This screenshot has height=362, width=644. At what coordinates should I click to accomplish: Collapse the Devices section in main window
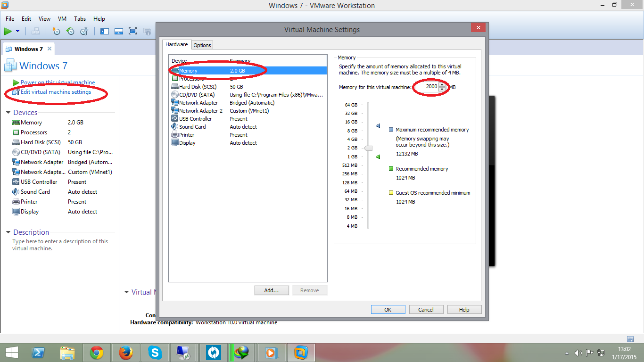[x=8, y=113]
